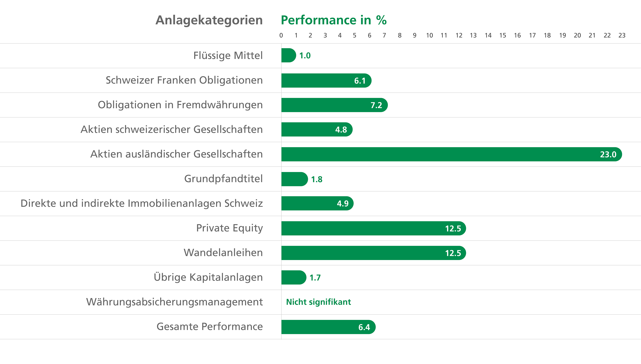Select the Schweizer Franken Obligationen bar
Viewport: 641px width, 364px height.
click(326, 81)
